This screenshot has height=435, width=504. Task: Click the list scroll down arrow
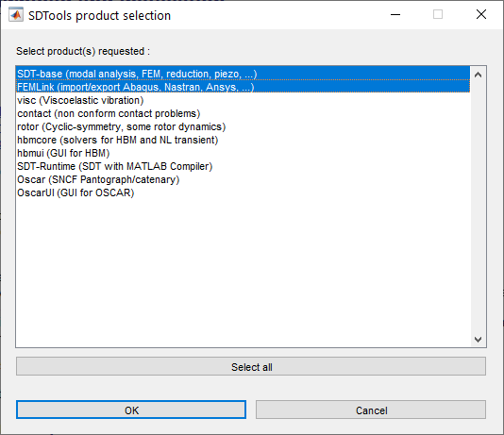(x=478, y=340)
